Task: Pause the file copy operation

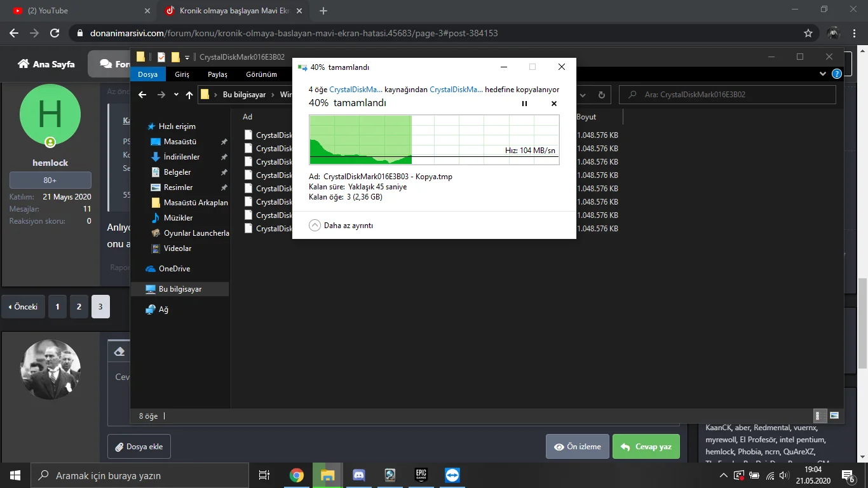Action: [x=524, y=104]
